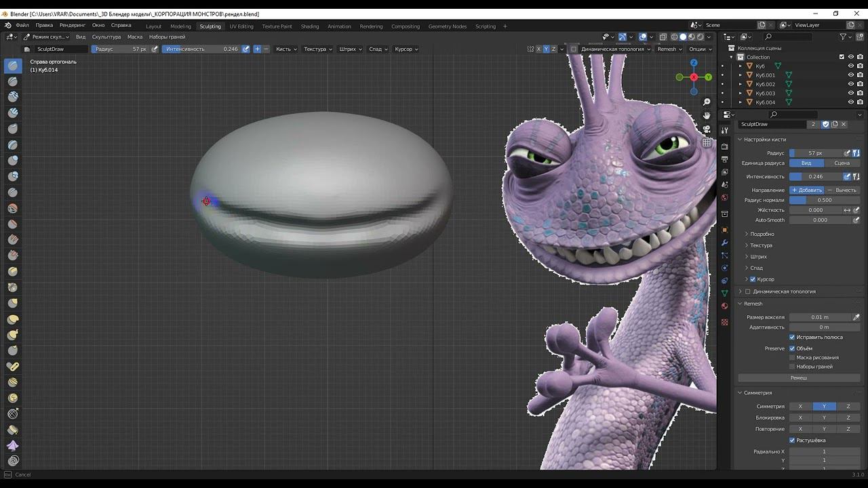868x488 pixels.
Task: Click the viewport zoom magnifier icon
Action: pyautogui.click(x=707, y=102)
